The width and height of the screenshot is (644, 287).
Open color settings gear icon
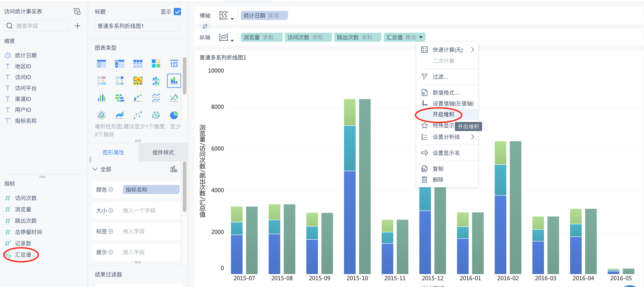coord(111,190)
